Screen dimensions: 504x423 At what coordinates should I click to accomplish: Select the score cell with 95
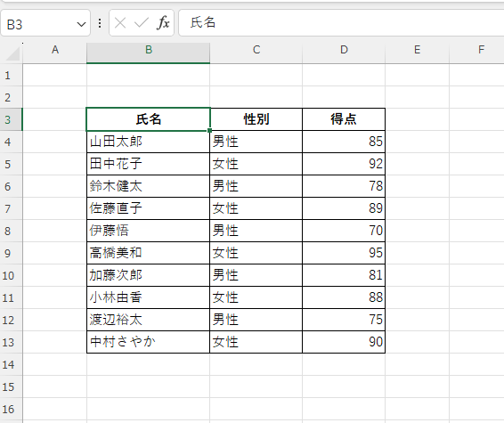[344, 253]
